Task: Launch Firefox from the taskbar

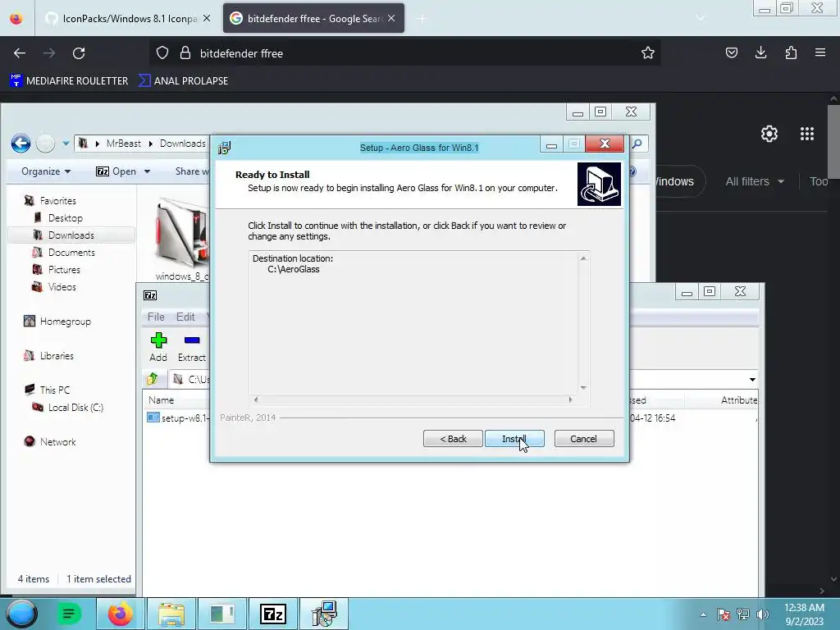Action: point(120,614)
